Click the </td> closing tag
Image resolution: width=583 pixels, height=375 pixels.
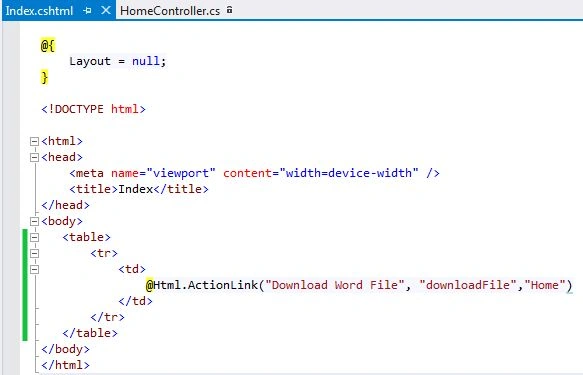(135, 301)
